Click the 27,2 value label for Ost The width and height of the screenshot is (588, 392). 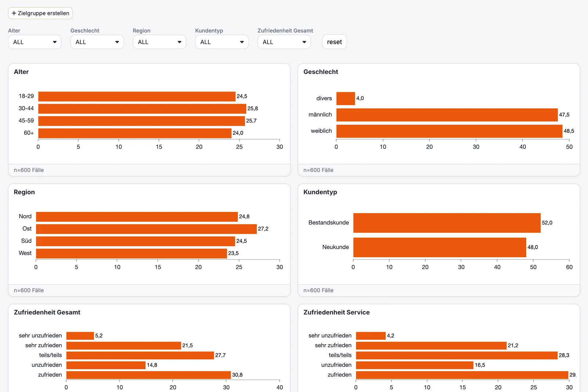pyautogui.click(x=263, y=229)
